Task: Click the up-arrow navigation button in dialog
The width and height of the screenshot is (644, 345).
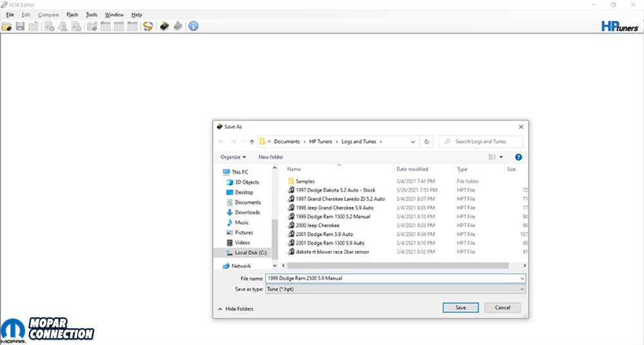Action: point(251,141)
